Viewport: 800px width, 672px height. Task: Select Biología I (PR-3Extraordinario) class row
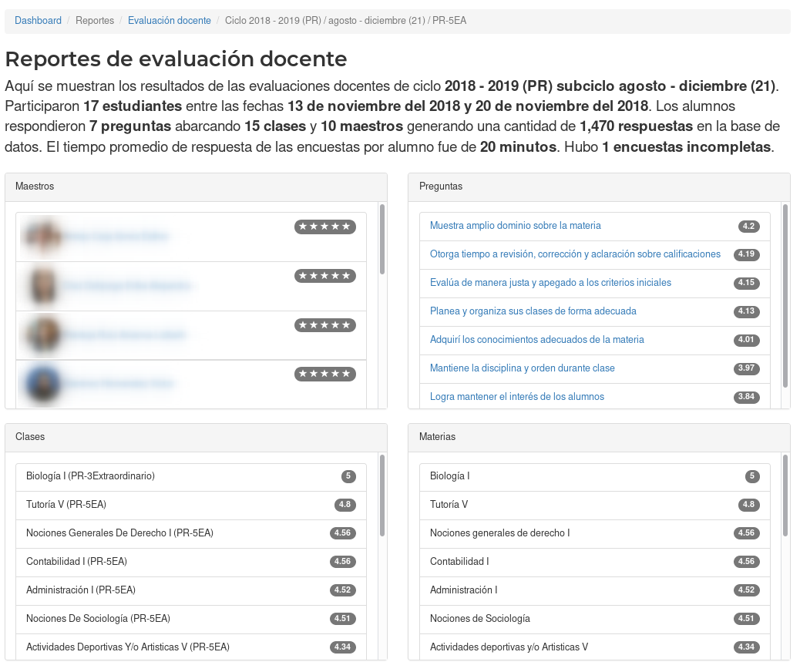90,476
